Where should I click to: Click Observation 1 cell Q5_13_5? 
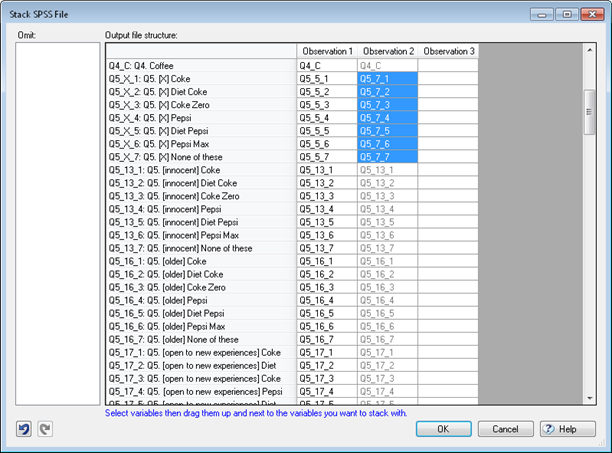[x=327, y=222]
